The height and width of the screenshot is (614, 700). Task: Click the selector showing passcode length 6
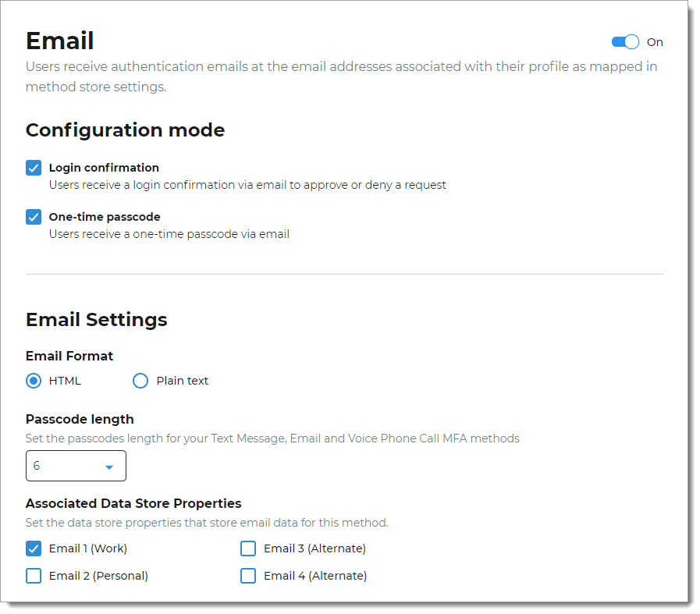coord(76,465)
